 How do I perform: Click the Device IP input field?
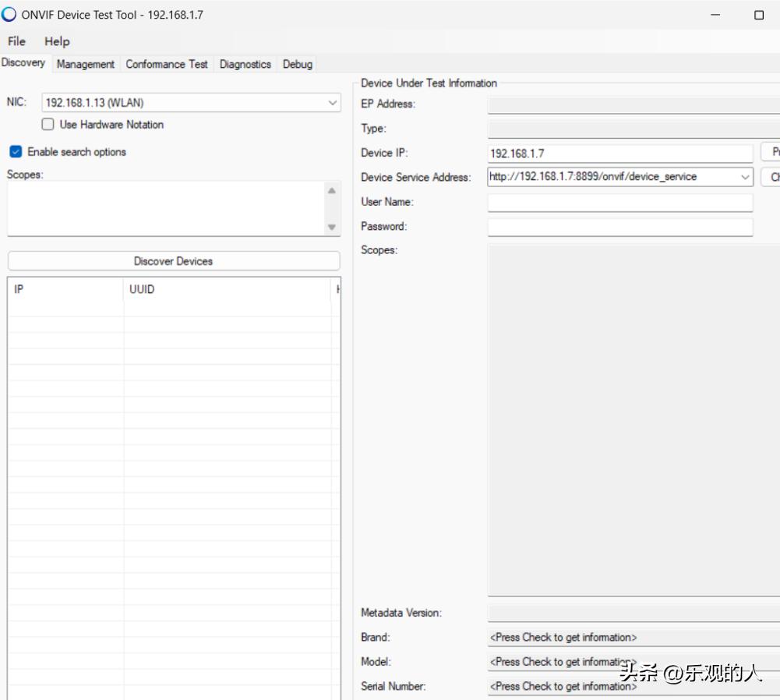point(619,154)
